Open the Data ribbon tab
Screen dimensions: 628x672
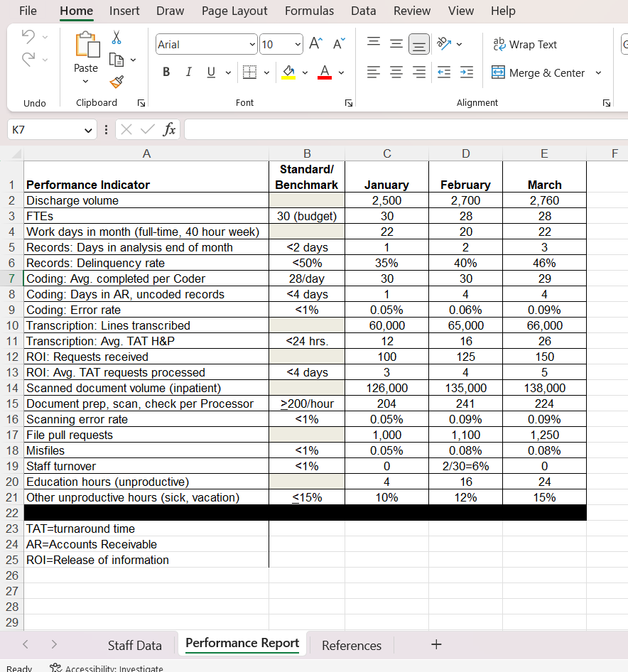[x=364, y=11]
